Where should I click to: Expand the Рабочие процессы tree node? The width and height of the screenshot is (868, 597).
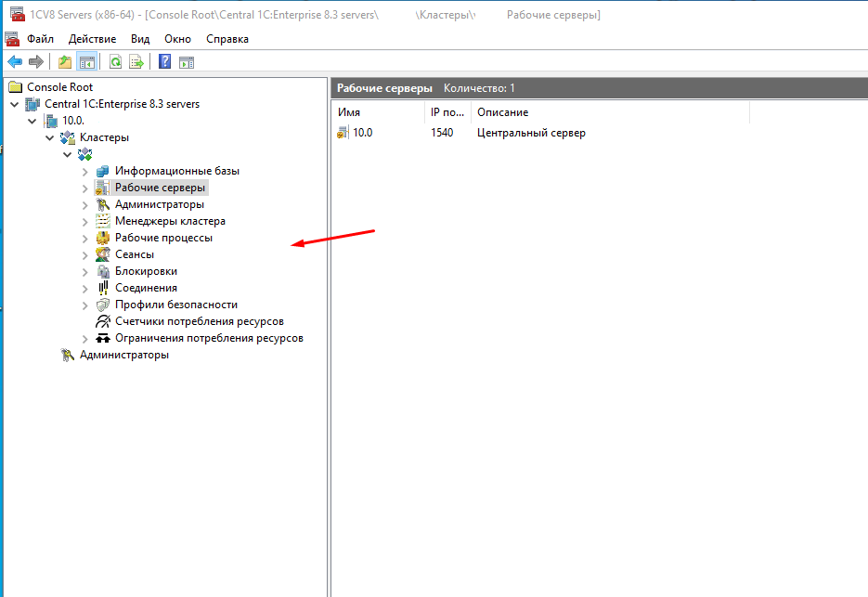pos(85,239)
